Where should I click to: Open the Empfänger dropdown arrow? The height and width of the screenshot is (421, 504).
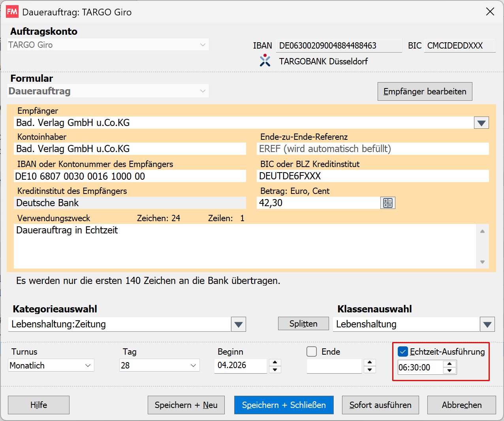coord(481,123)
